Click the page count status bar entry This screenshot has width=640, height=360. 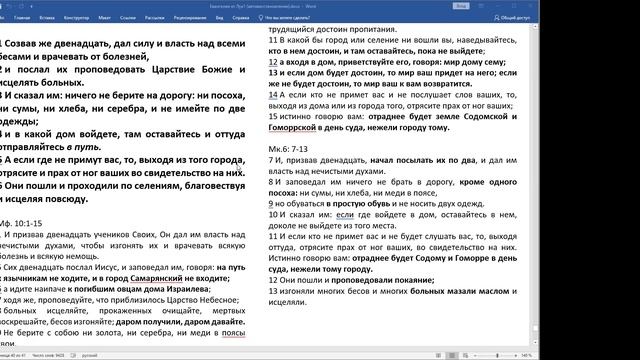(x=13, y=356)
